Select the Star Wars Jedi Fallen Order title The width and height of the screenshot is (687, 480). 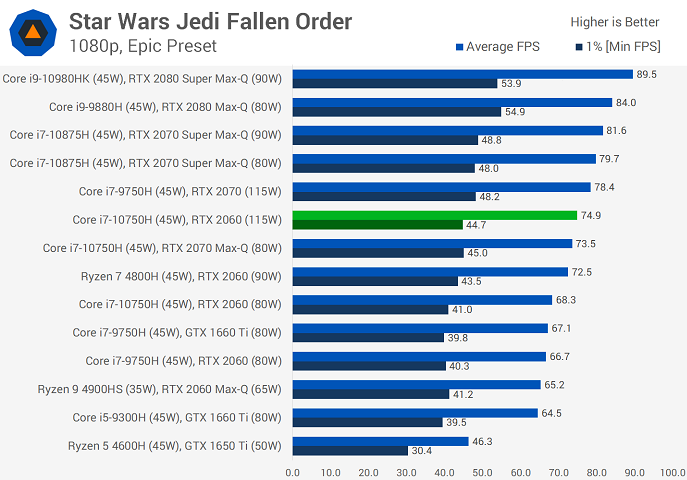210,21
